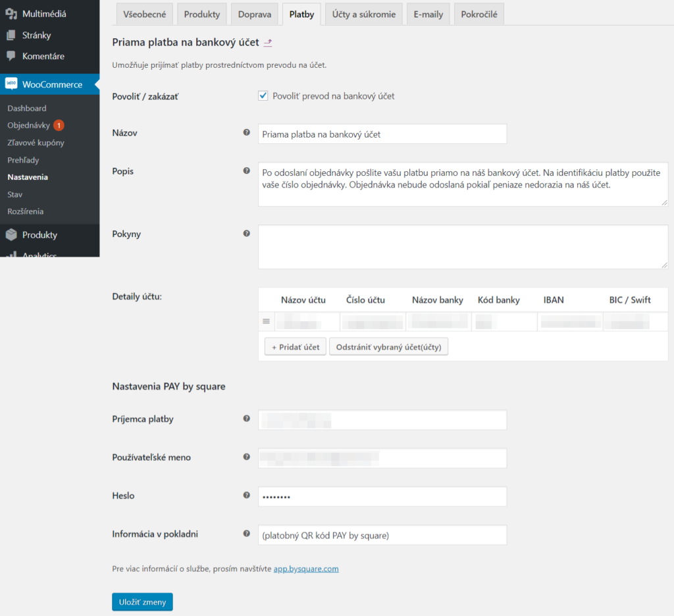Viewport: 674px width, 616px height.
Task: Click the drag handle in Detaily účtu row
Action: tap(266, 321)
